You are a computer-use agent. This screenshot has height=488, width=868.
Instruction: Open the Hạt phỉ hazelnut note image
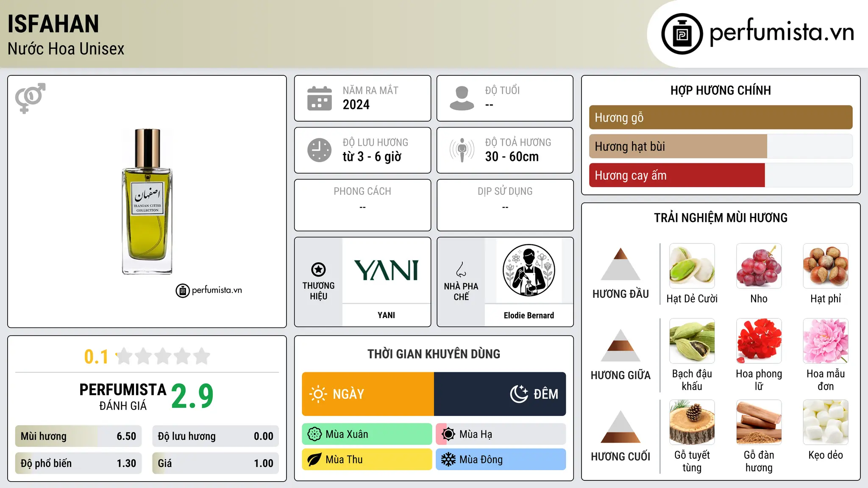click(826, 266)
